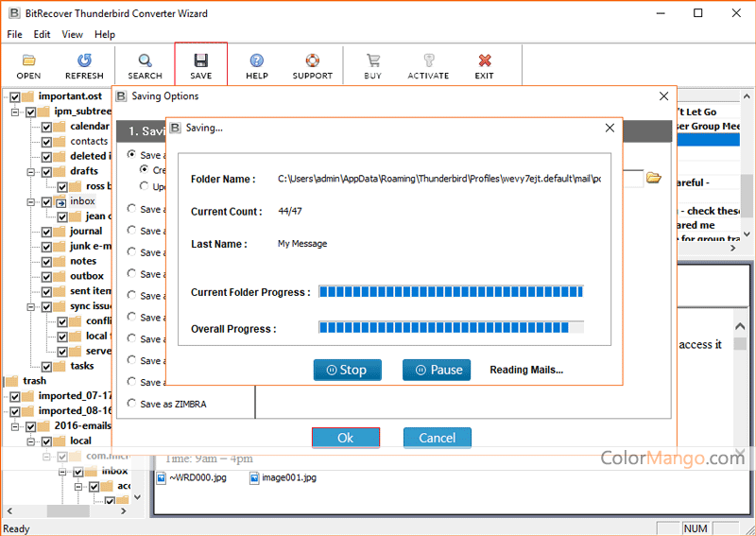Image resolution: width=756 pixels, height=536 pixels.
Task: Collapse the sync issues tree node
Action: [x=31, y=307]
